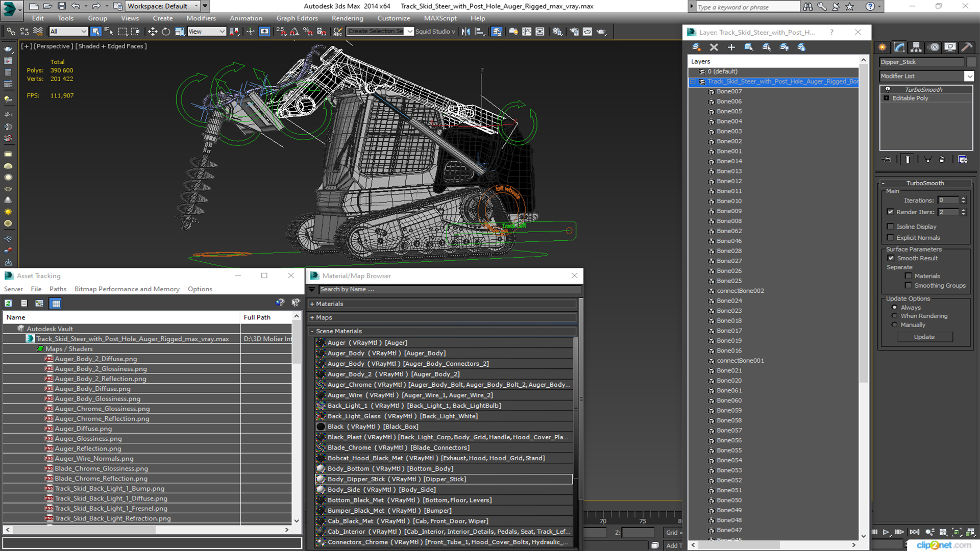
Task: Delete highlighted empty layers icon
Action: (714, 47)
